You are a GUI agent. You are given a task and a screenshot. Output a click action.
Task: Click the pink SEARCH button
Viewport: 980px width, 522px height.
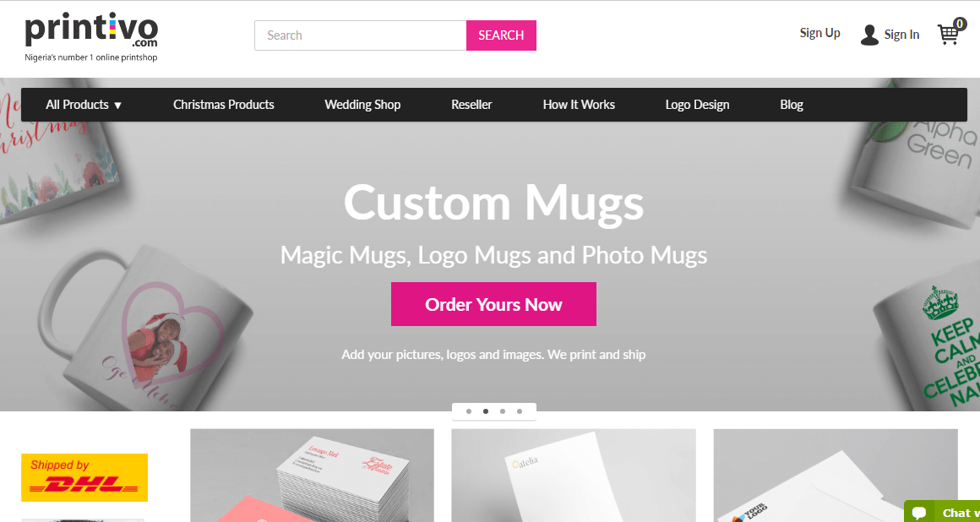501,35
